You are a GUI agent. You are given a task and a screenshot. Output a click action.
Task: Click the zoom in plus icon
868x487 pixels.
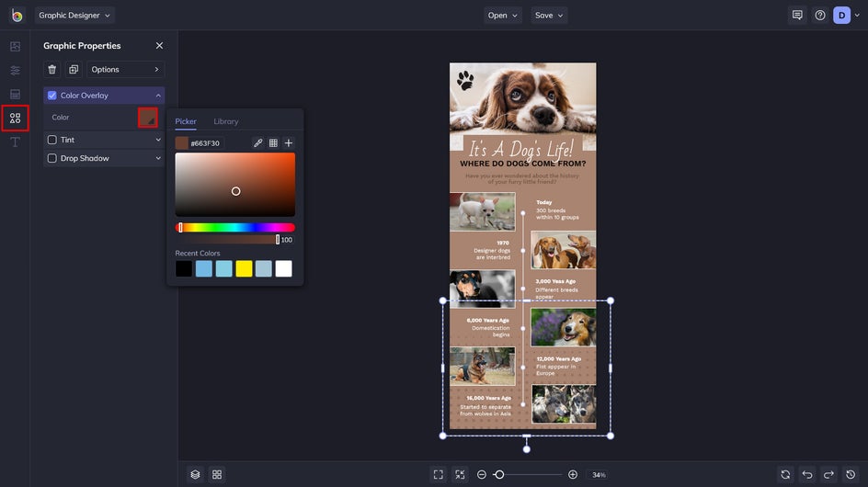tap(573, 474)
